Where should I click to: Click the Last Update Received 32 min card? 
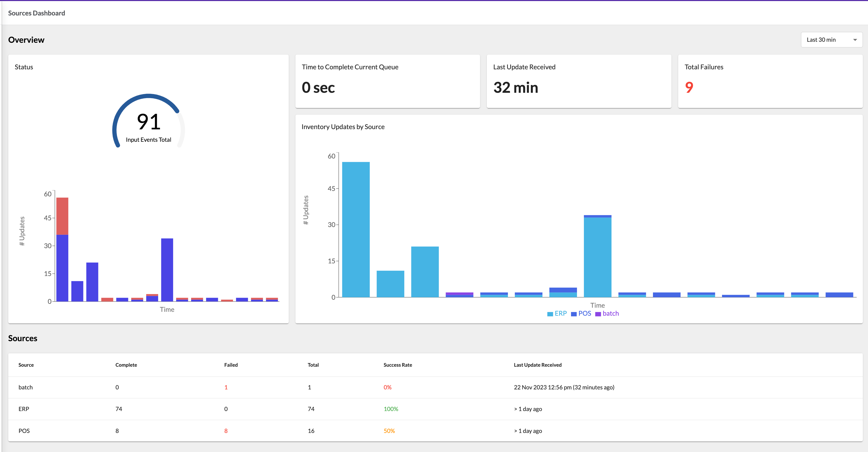pos(578,81)
